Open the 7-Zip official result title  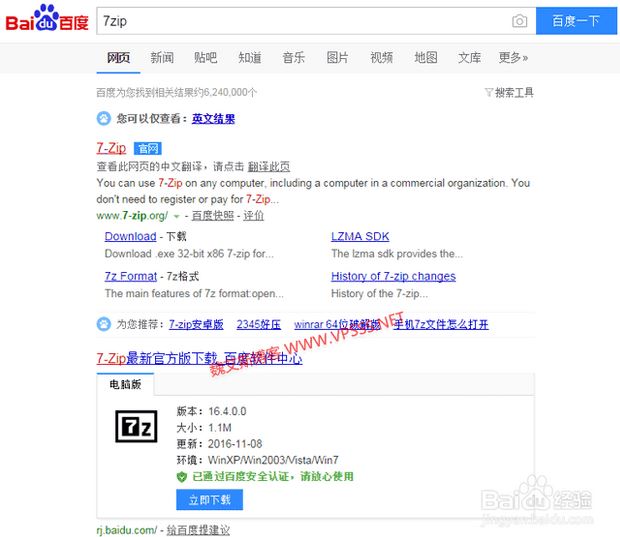coord(111,148)
